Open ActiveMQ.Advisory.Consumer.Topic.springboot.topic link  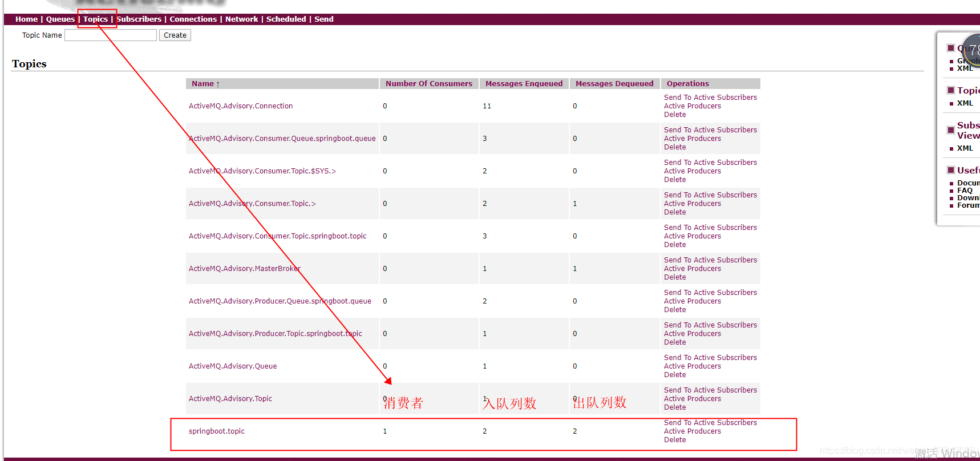pos(278,236)
